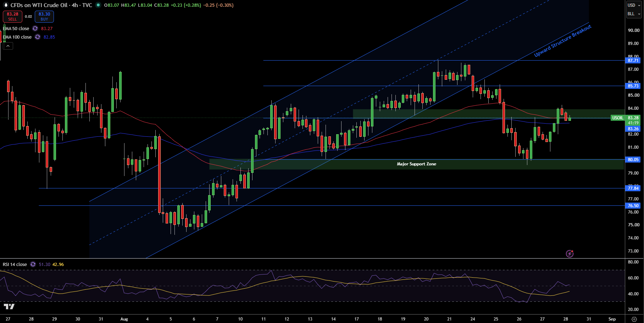The height and width of the screenshot is (323, 644).
Task: Click the Aug label on time axis
Action: (x=124, y=319)
